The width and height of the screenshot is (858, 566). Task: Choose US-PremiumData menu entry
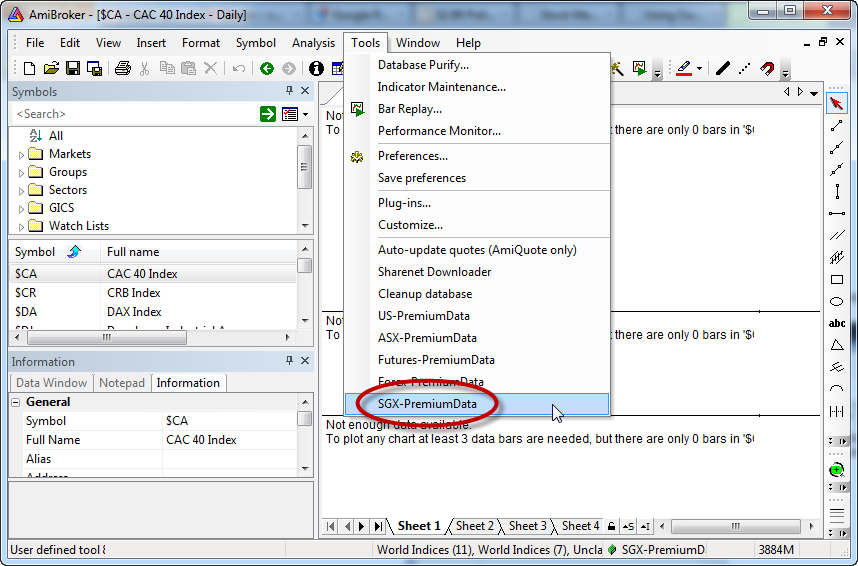(477, 316)
